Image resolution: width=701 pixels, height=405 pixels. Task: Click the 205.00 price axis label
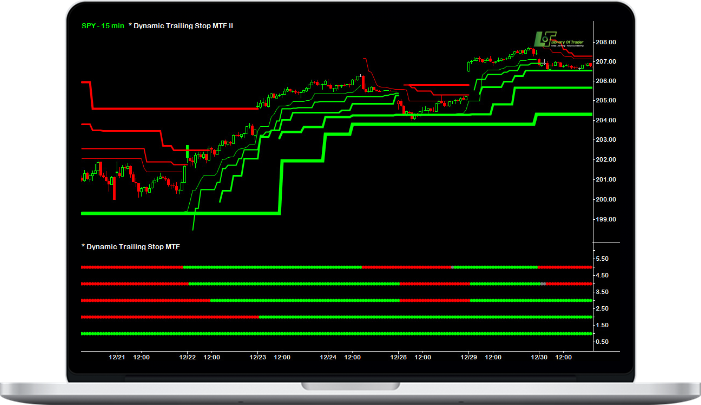(606, 100)
